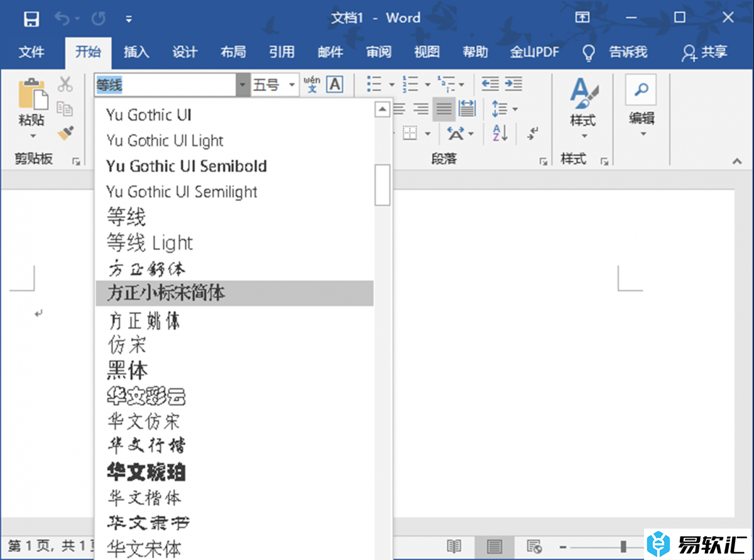Open the Styles gallery icon
The width and height of the screenshot is (754, 560).
[584, 94]
